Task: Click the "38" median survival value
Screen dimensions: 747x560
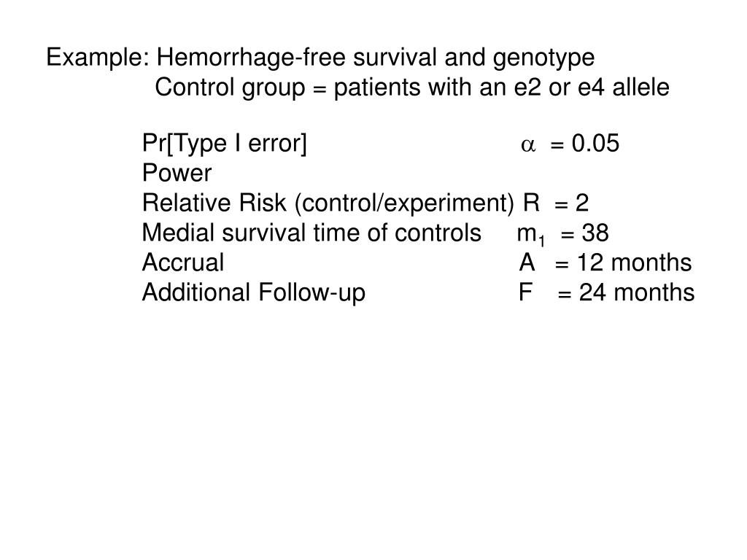Action: tap(595, 233)
